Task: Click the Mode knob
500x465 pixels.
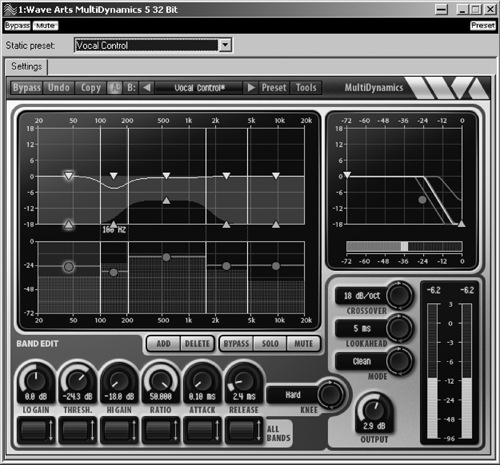Action: [x=399, y=361]
